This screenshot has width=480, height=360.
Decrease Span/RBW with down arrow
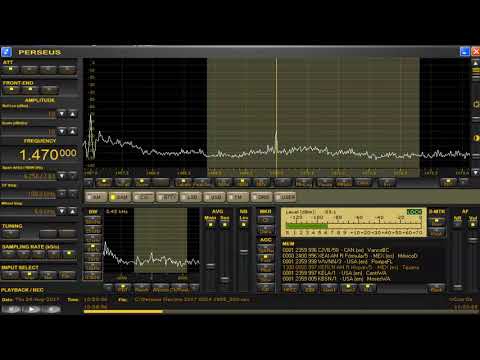tap(62, 175)
